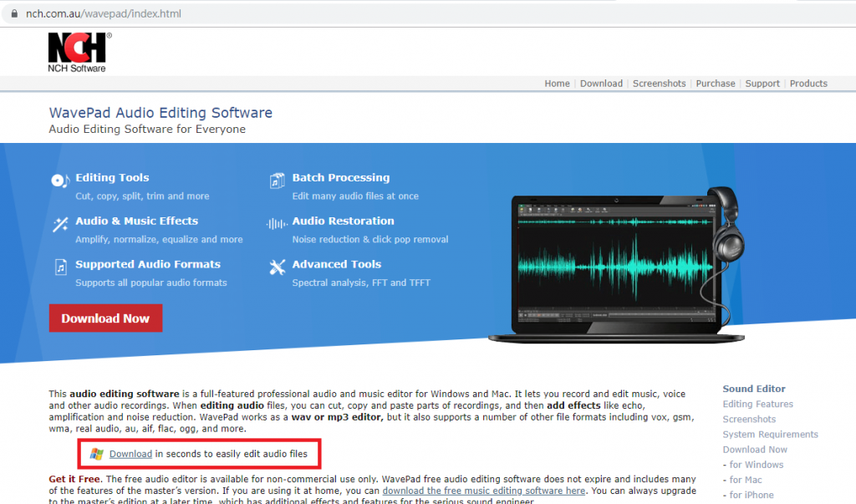
Task: Click 'Cut, copy, split, trim and more' text
Action: tap(142, 196)
